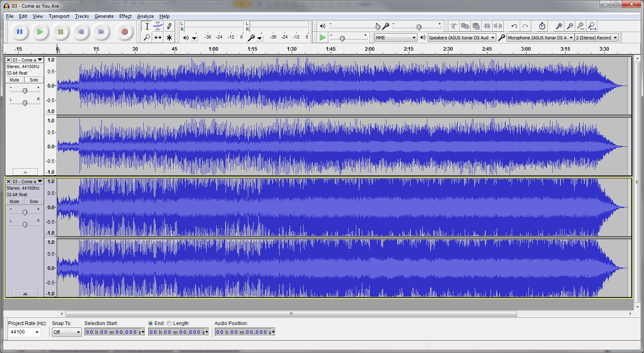Solo the second track
Image resolution: width=644 pixels, height=353 pixels.
34,201
